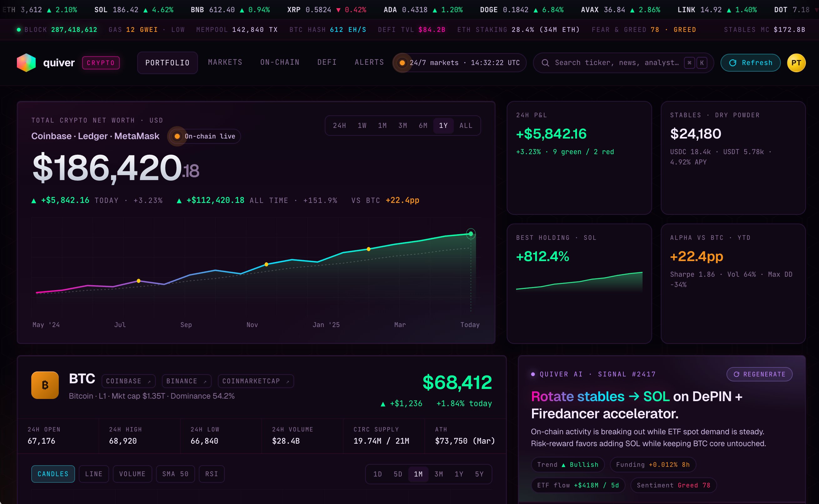Click the CRYPTO badge beside quiver
The width and height of the screenshot is (819, 504).
click(x=101, y=63)
